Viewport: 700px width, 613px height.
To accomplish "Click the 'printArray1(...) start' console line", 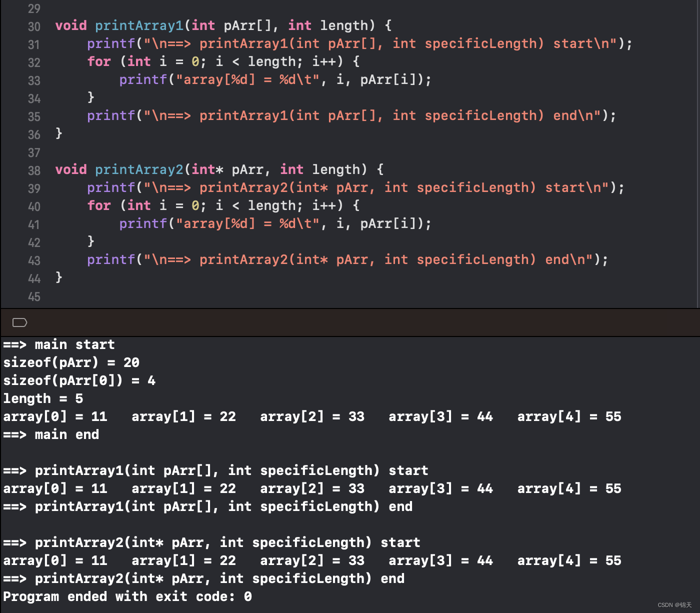I will 215,470.
